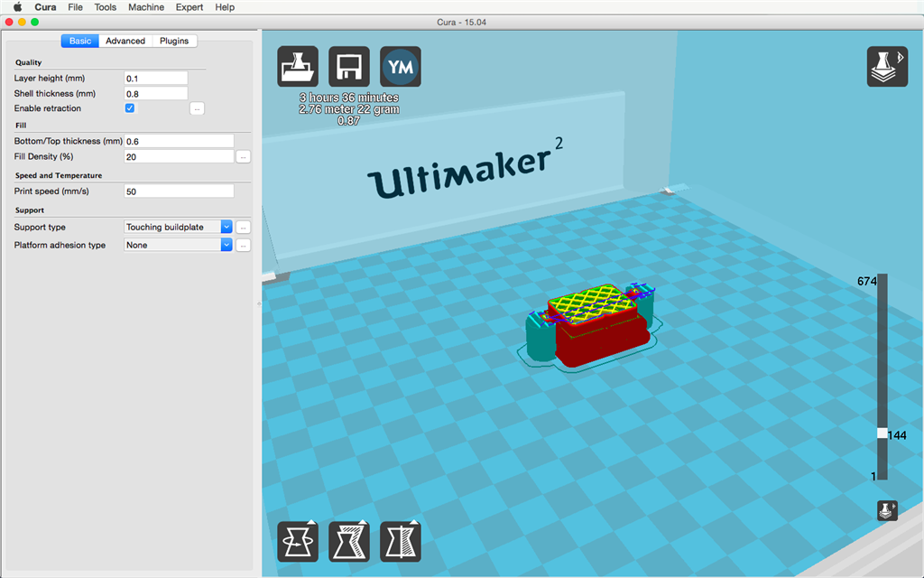
Task: Click the '2.76 meter 22 gram' text
Action: click(x=349, y=109)
